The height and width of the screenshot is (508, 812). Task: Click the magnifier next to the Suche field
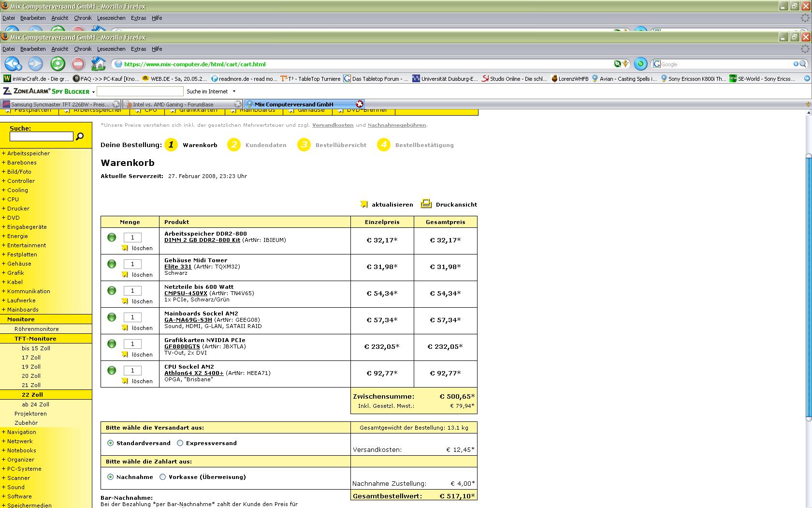click(80, 136)
